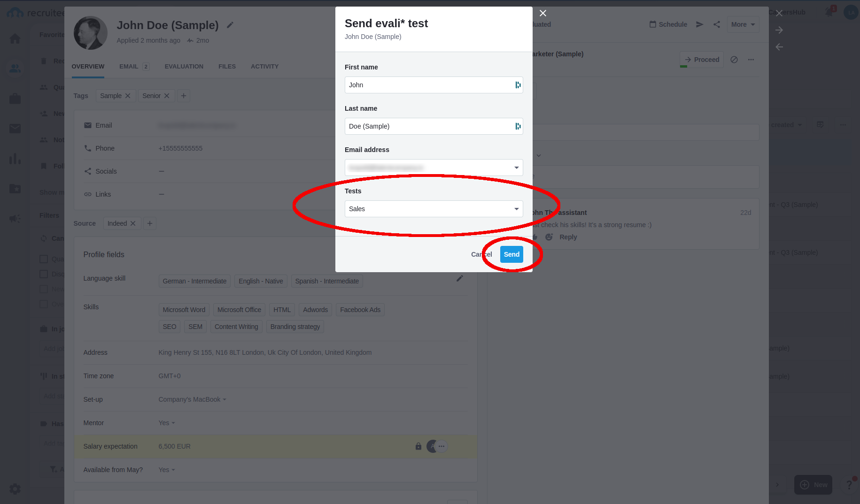Screen dimensions: 860x504
Task: Open the More dropdown menu
Action: tap(743, 24)
